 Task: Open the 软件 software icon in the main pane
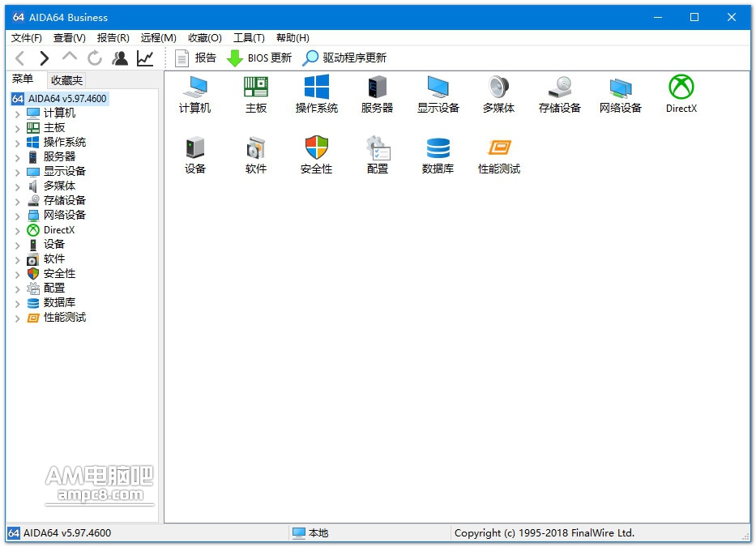(255, 156)
